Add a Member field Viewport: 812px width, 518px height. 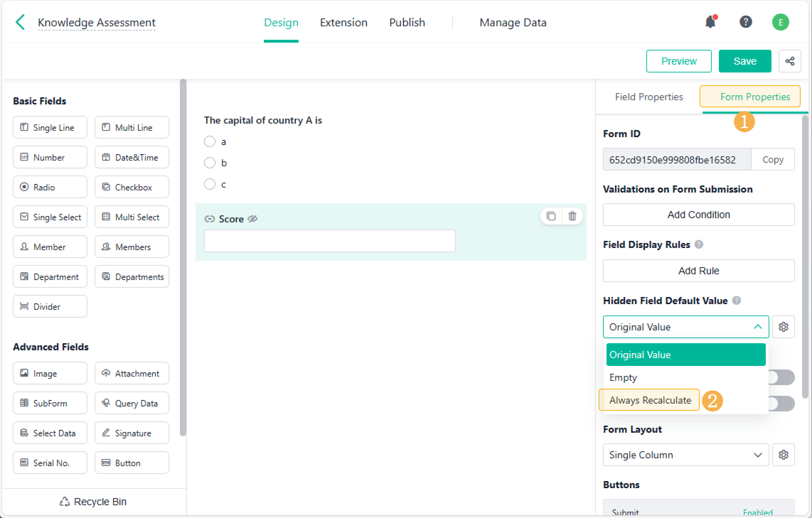(x=50, y=247)
